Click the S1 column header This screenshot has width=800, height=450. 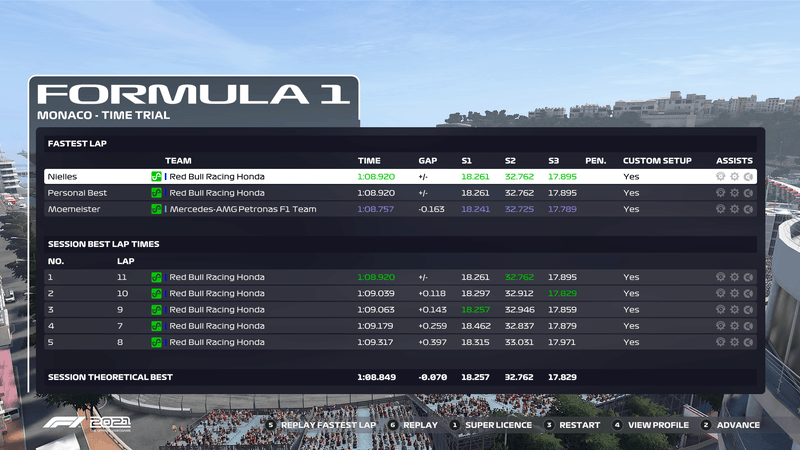click(x=466, y=161)
